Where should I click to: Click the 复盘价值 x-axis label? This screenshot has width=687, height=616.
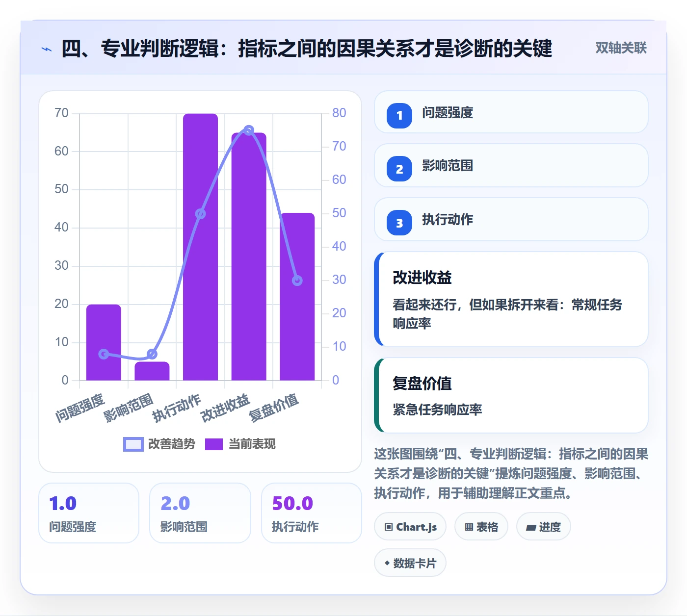click(274, 408)
